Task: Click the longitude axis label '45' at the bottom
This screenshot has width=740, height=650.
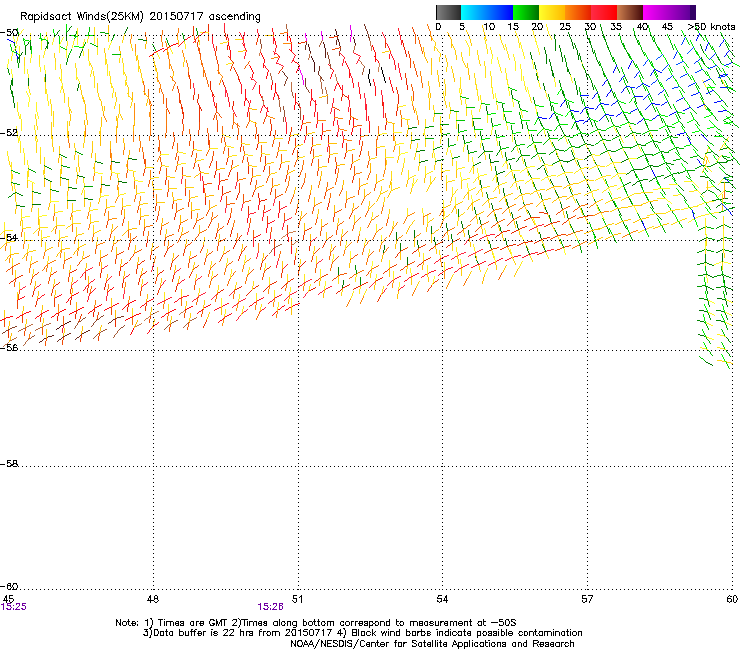Action: [x=8, y=599]
